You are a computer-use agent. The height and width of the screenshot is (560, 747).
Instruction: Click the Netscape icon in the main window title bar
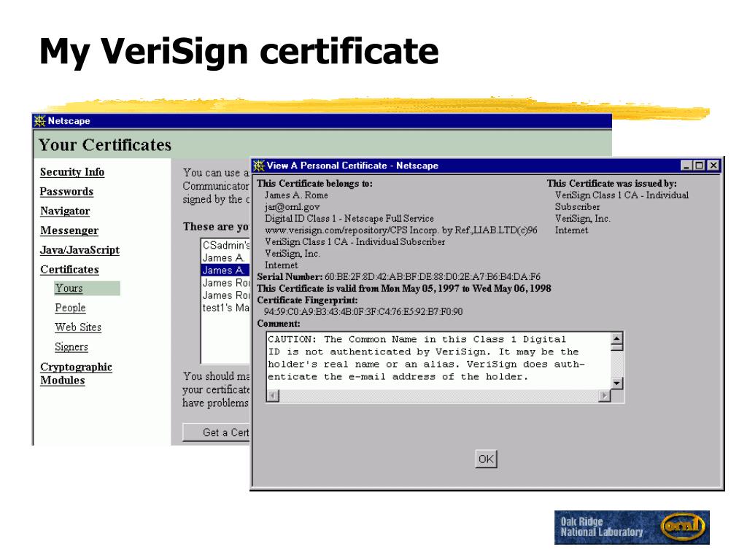coord(40,121)
